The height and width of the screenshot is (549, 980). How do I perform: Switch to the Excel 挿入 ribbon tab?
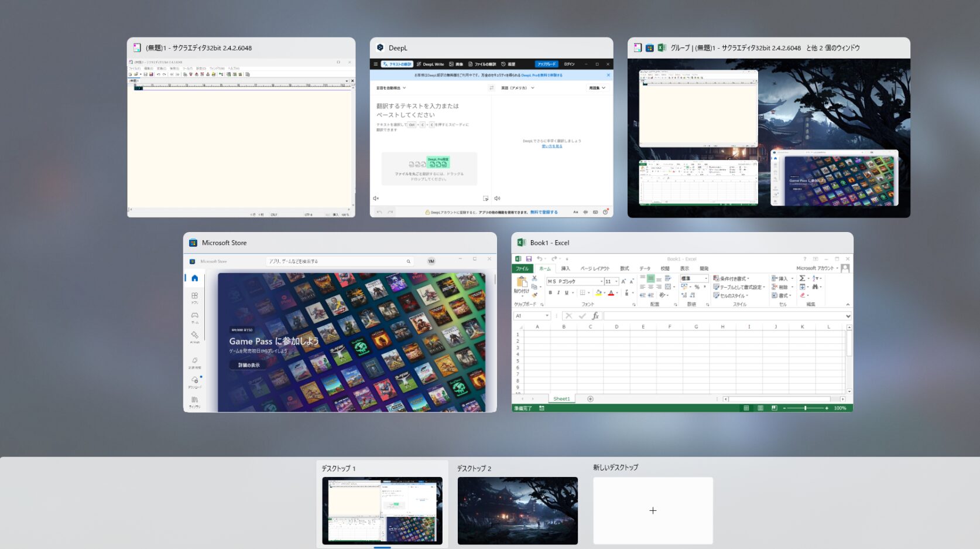[565, 268]
